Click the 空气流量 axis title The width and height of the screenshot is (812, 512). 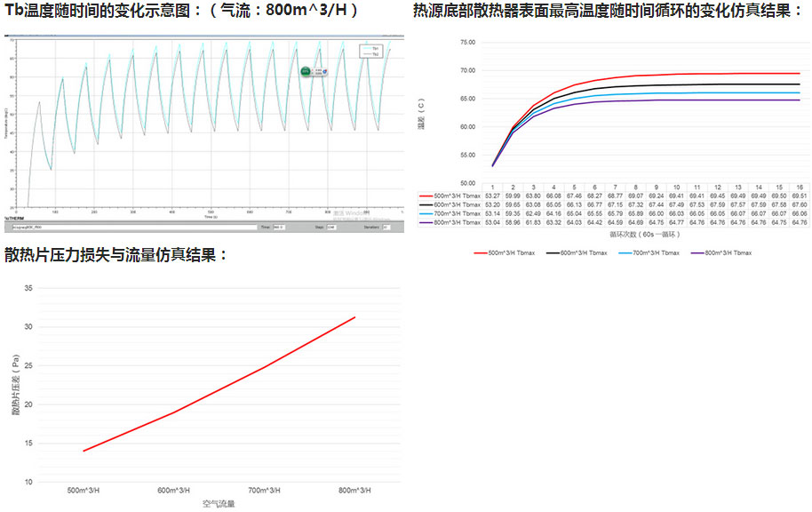(219, 504)
